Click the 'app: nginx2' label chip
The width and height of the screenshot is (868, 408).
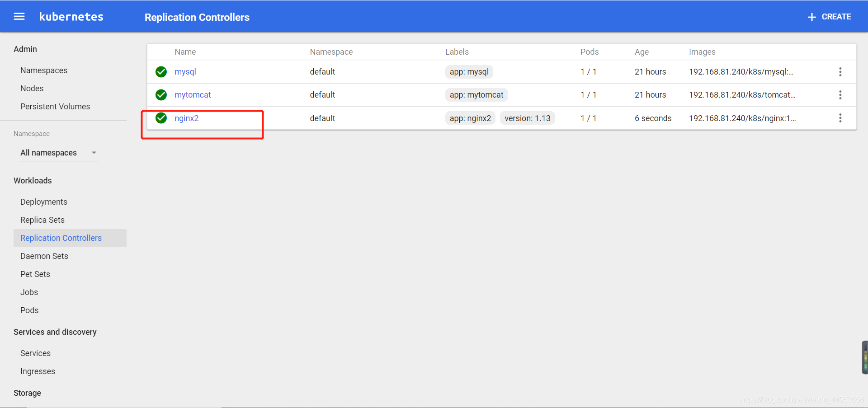pyautogui.click(x=470, y=118)
